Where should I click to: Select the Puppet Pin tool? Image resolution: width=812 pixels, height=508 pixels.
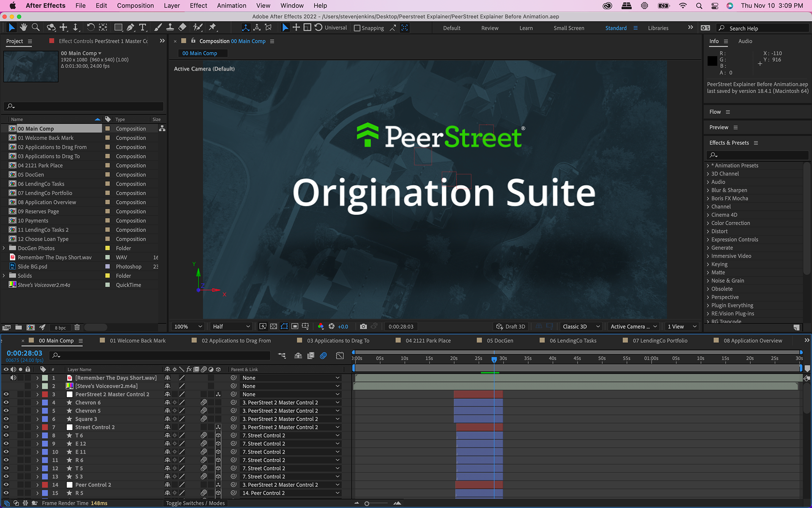212,28
